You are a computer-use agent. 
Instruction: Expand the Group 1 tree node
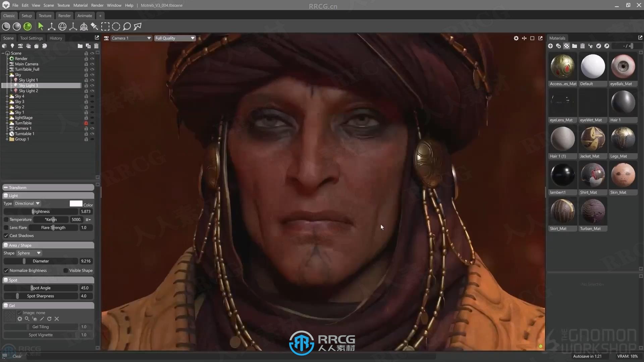(x=7, y=139)
